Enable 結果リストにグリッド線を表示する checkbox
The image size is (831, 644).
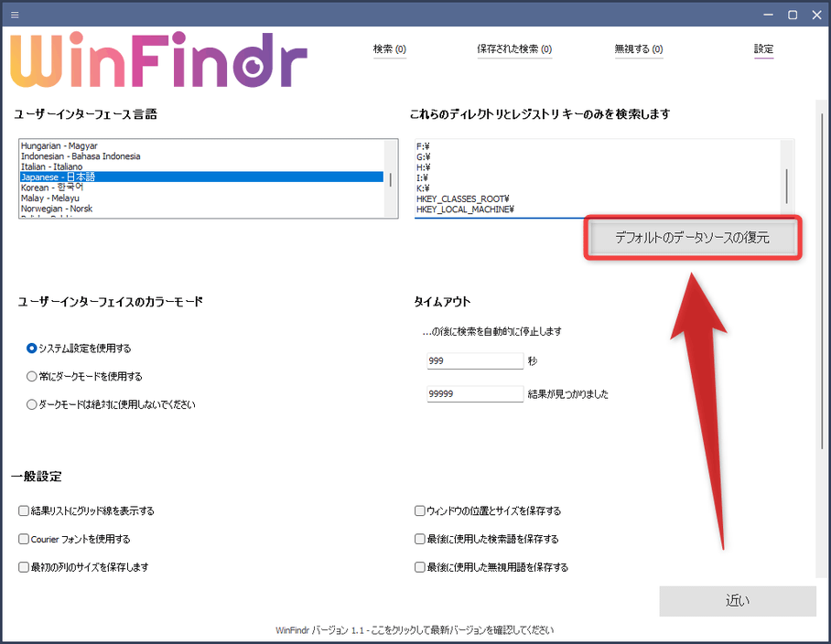point(86,511)
